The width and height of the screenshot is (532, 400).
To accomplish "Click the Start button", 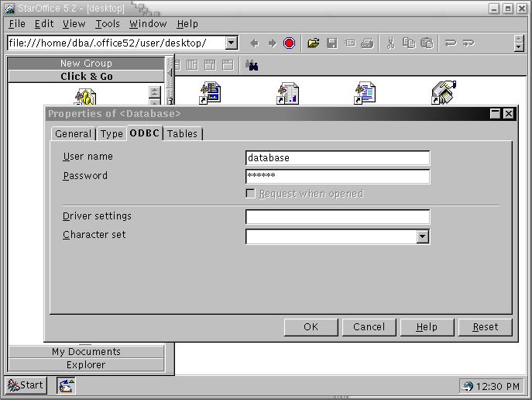I will [x=26, y=385].
